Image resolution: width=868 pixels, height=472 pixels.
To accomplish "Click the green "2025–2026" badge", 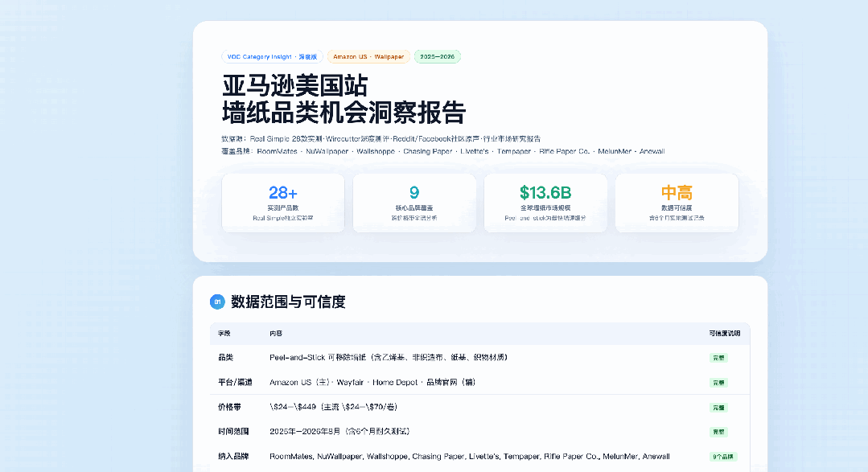I will tap(437, 56).
